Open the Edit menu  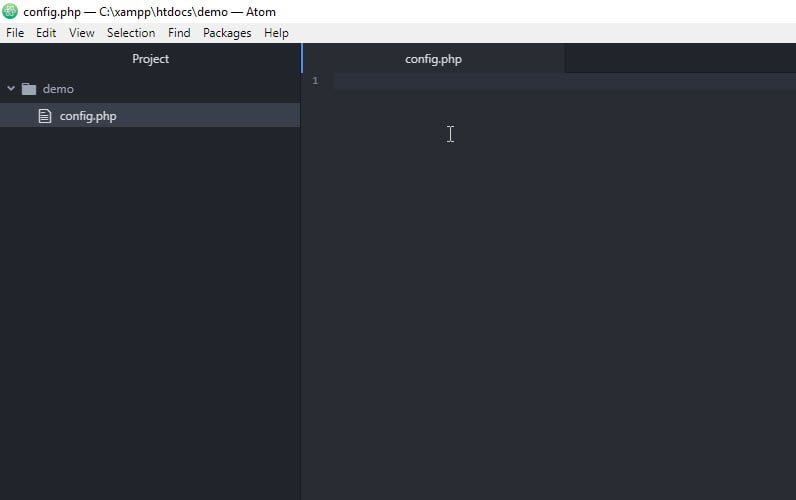[46, 33]
